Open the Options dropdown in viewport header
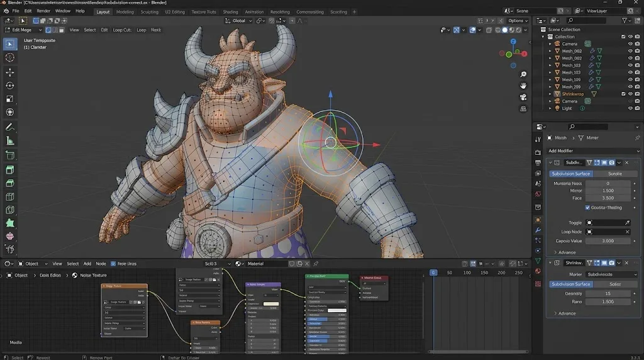The width and height of the screenshot is (644, 360). click(518, 21)
